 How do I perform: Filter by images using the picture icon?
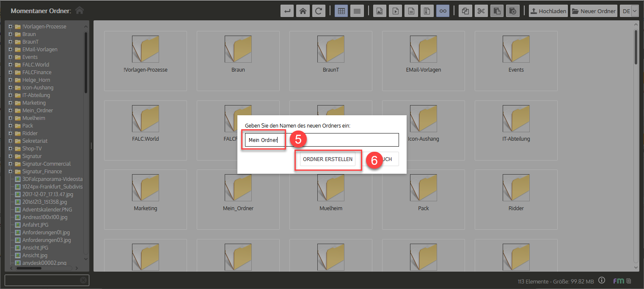tap(380, 11)
